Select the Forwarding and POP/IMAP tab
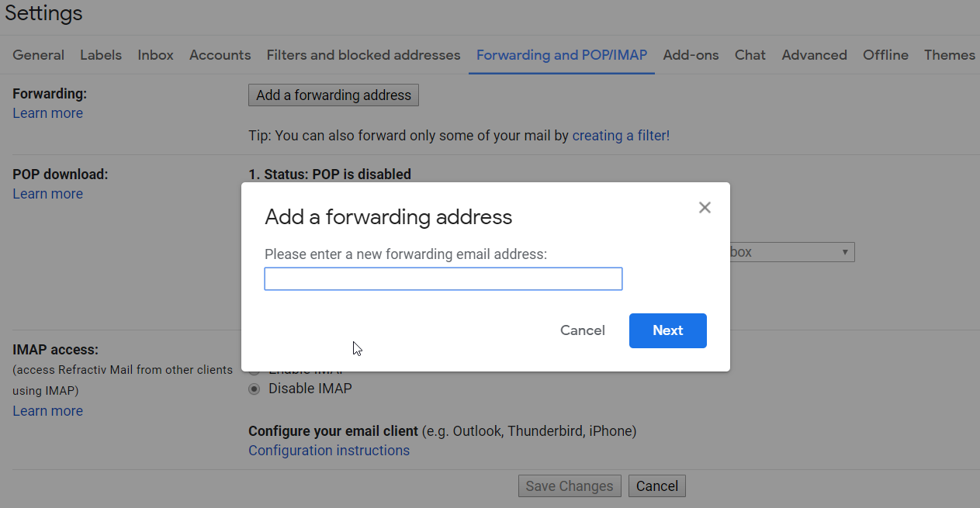The height and width of the screenshot is (508, 980). click(x=562, y=55)
